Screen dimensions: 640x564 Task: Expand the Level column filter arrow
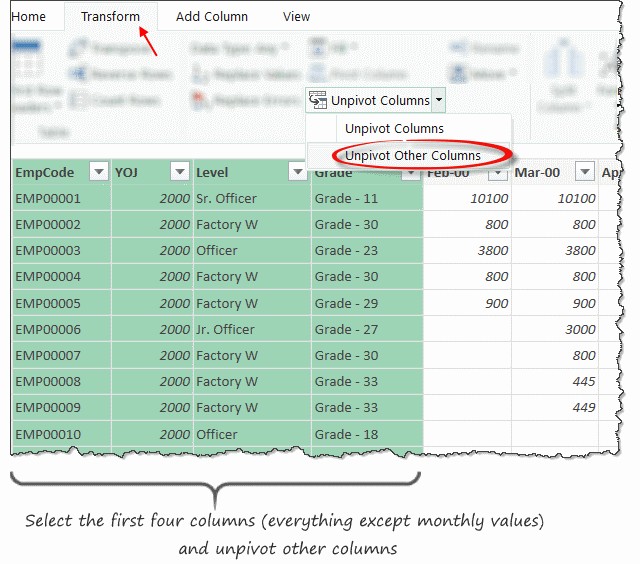(x=297, y=172)
